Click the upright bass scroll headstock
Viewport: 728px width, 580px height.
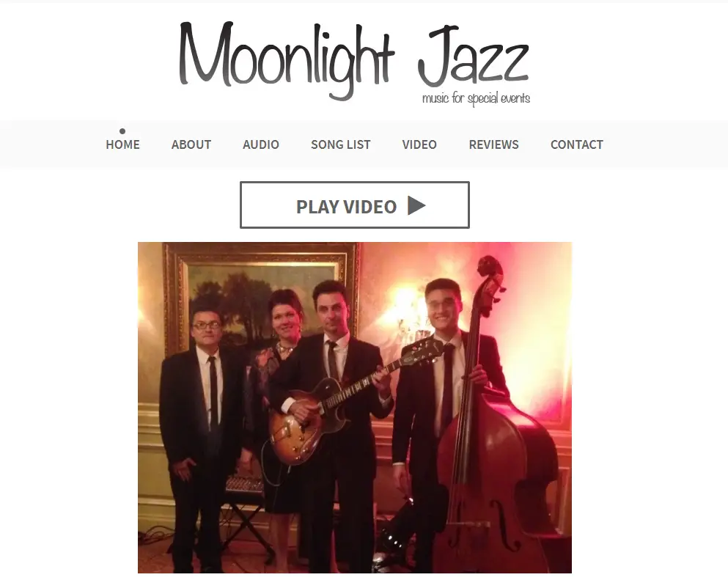click(490, 279)
